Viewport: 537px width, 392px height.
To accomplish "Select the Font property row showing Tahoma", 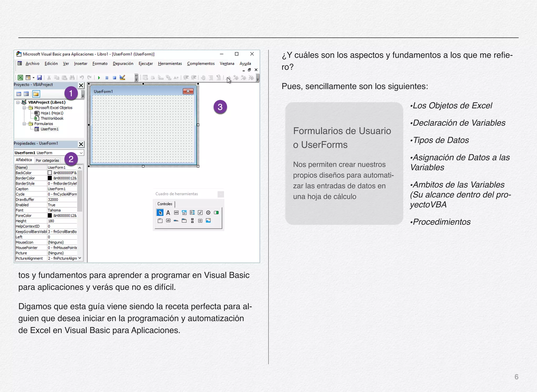I will [x=46, y=210].
